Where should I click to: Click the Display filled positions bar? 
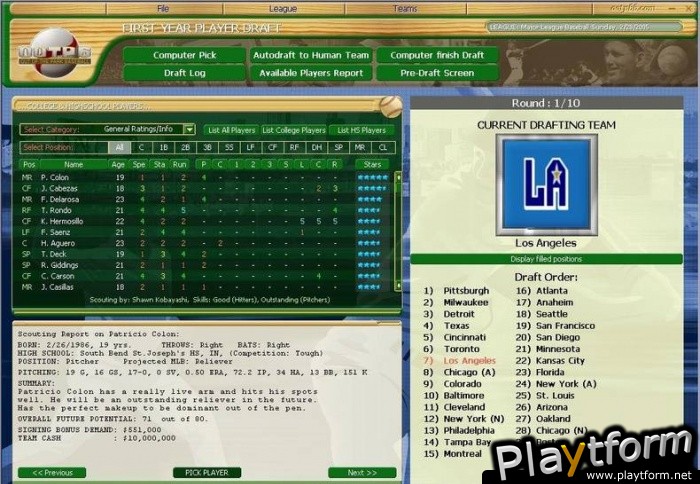point(546,259)
